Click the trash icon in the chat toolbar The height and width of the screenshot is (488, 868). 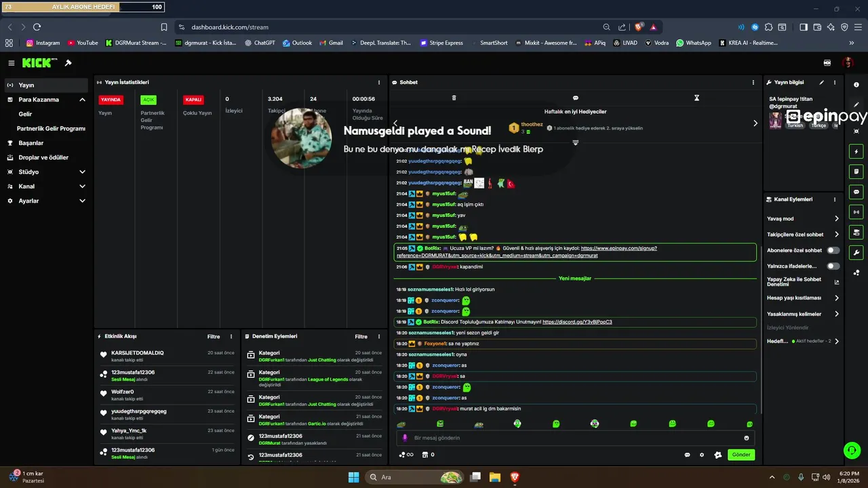[x=454, y=98]
